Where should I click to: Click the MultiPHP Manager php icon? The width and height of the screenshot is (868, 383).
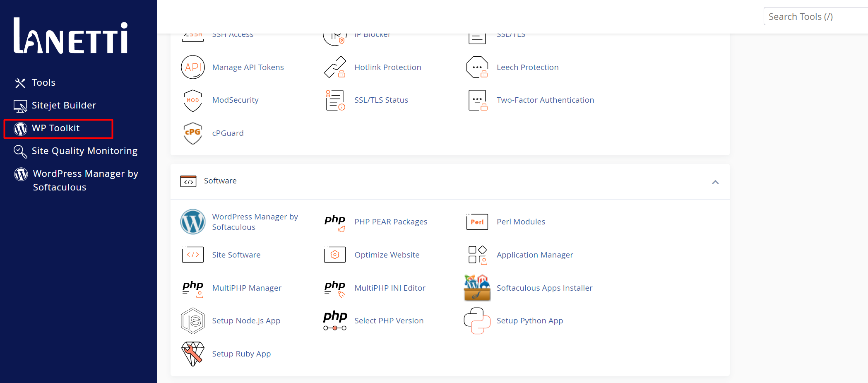point(193,289)
